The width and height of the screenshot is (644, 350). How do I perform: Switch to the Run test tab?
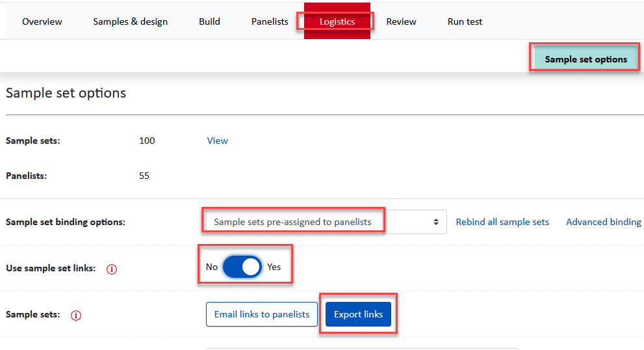465,21
